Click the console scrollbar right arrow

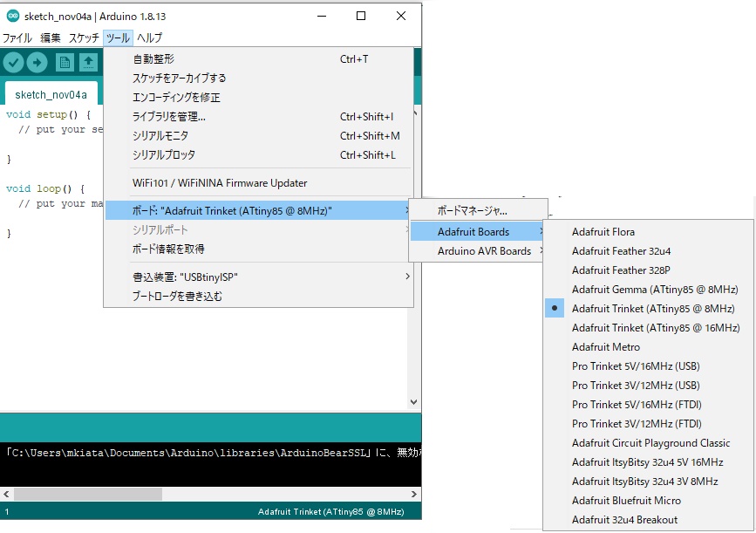(413, 494)
